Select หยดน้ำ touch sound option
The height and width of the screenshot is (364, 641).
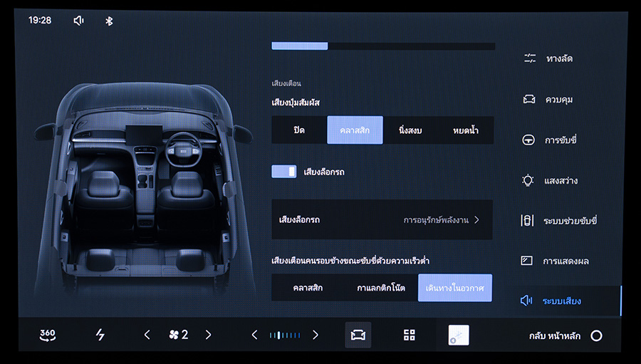pos(465,130)
